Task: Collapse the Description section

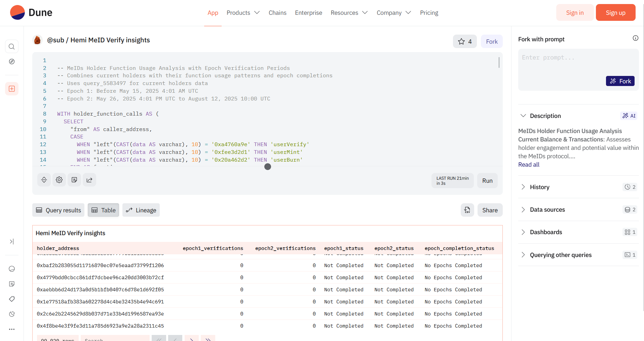Action: tap(523, 116)
